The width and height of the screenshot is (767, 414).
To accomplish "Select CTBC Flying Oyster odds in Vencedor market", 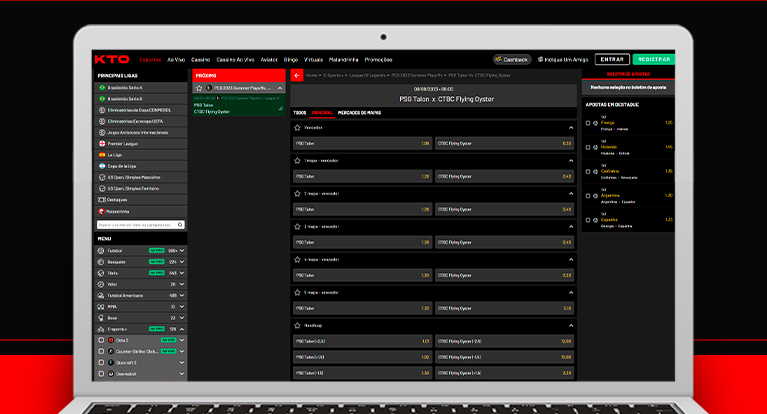I will tap(504, 143).
